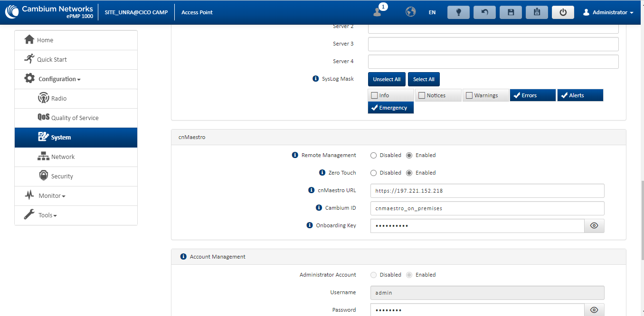Go to Network configuration page
The width and height of the screenshot is (644, 316).
[63, 157]
